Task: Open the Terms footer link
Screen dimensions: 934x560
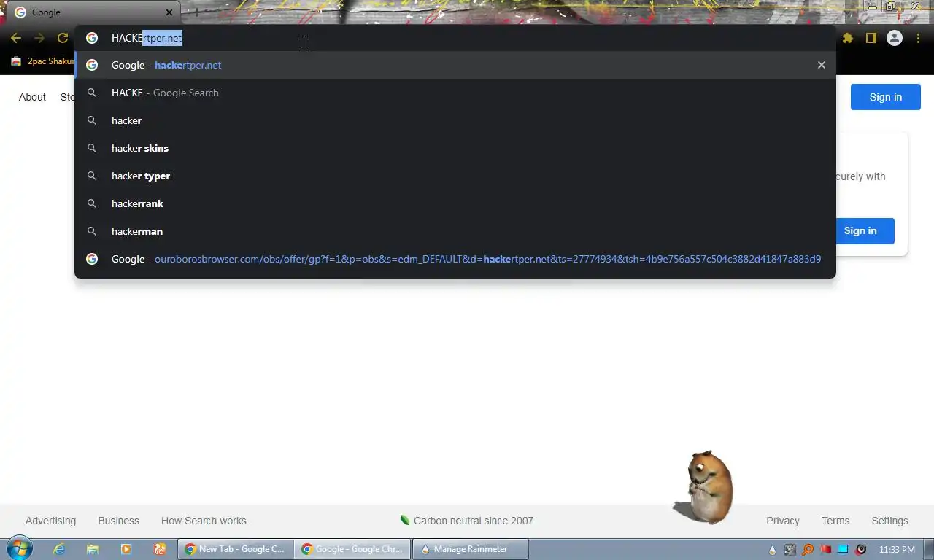Action: (835, 521)
